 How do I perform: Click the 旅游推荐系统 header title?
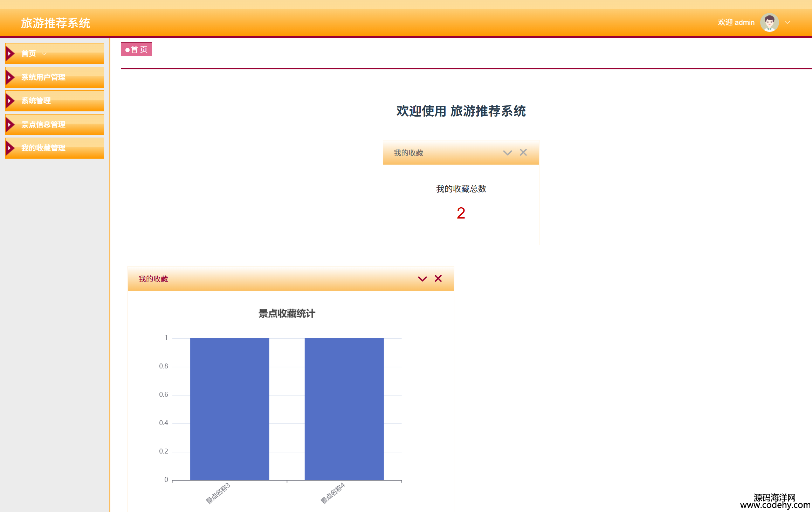(x=55, y=23)
